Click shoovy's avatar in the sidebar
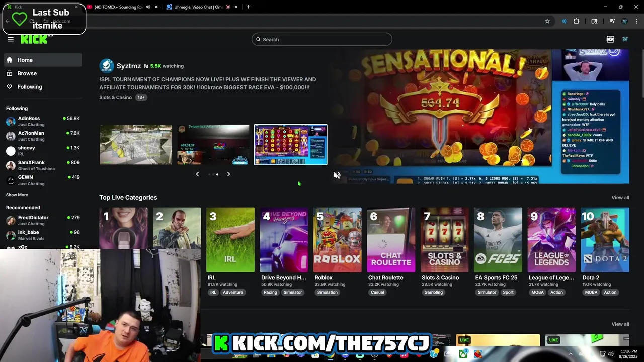 point(11,151)
